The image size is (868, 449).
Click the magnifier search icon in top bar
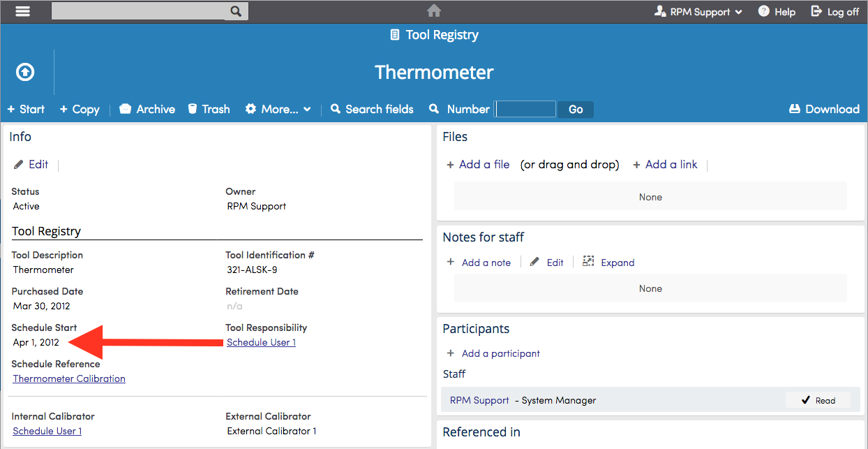[236, 11]
